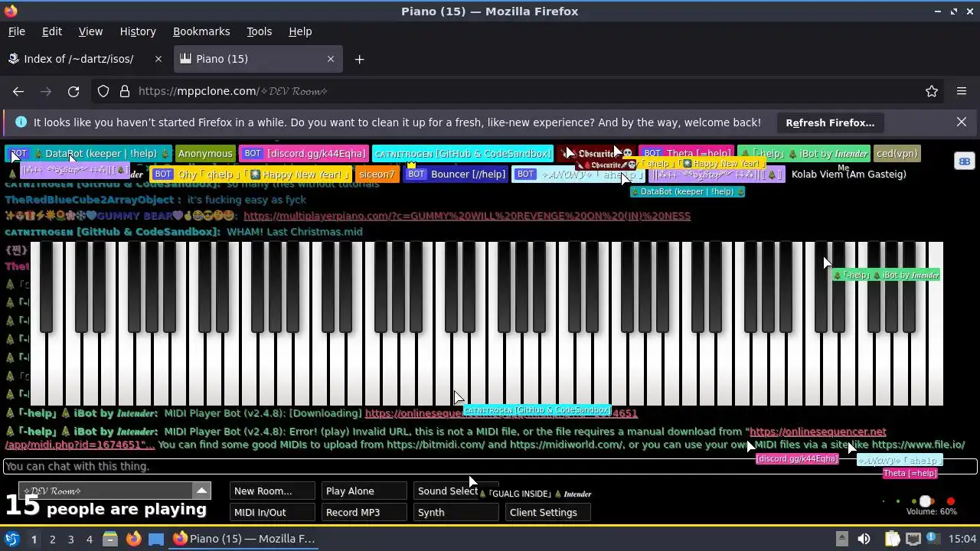Expand the DEV Room selector dropdown
The height and width of the screenshot is (551, 980).
point(201,491)
